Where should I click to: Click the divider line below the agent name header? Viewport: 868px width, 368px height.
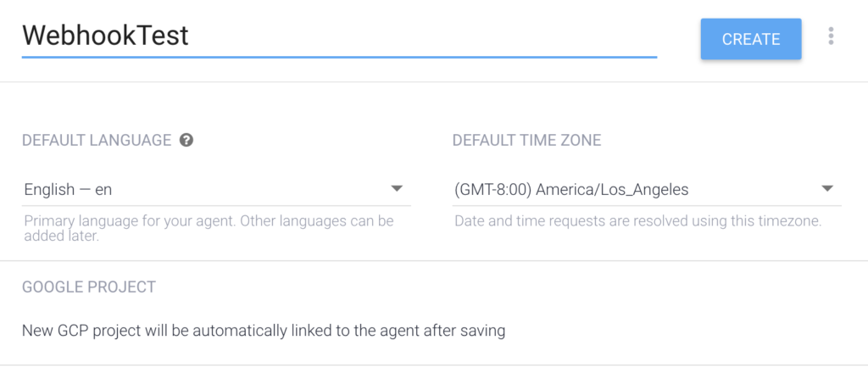[434, 82]
